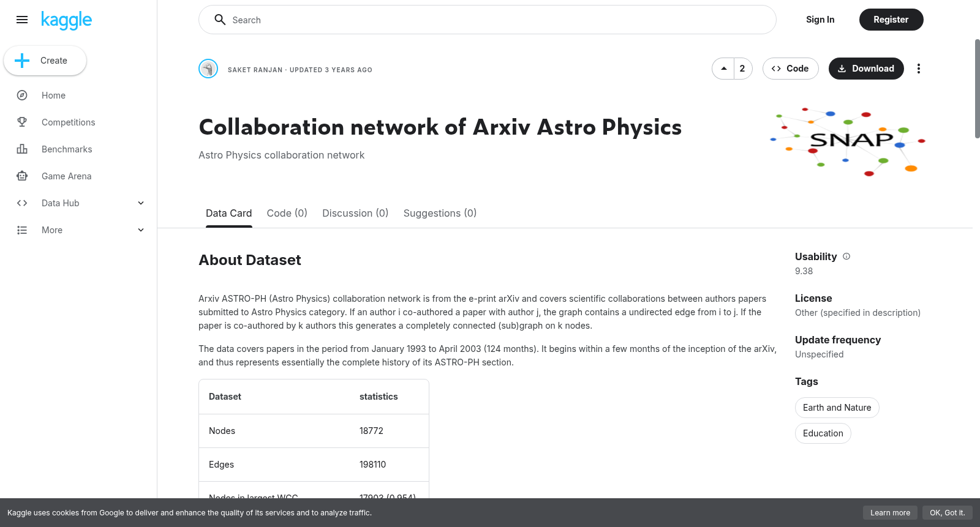Image resolution: width=980 pixels, height=527 pixels.
Task: Click the statistics column header
Action: point(379,397)
